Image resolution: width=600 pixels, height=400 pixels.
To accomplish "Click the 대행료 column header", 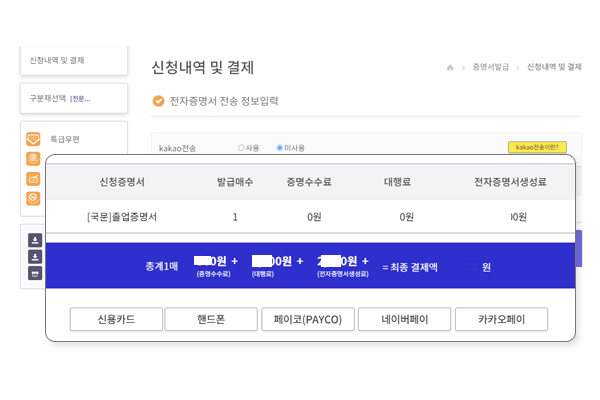I will tap(398, 182).
